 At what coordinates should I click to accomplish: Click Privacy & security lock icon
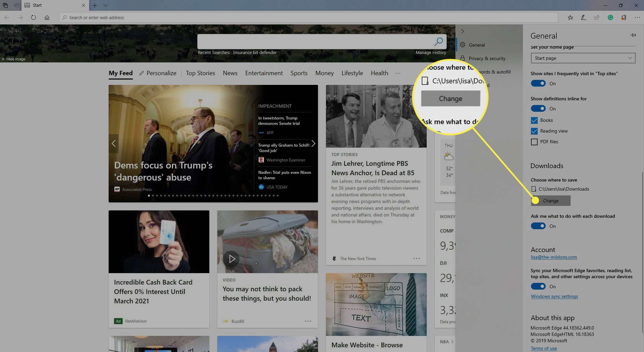(463, 58)
